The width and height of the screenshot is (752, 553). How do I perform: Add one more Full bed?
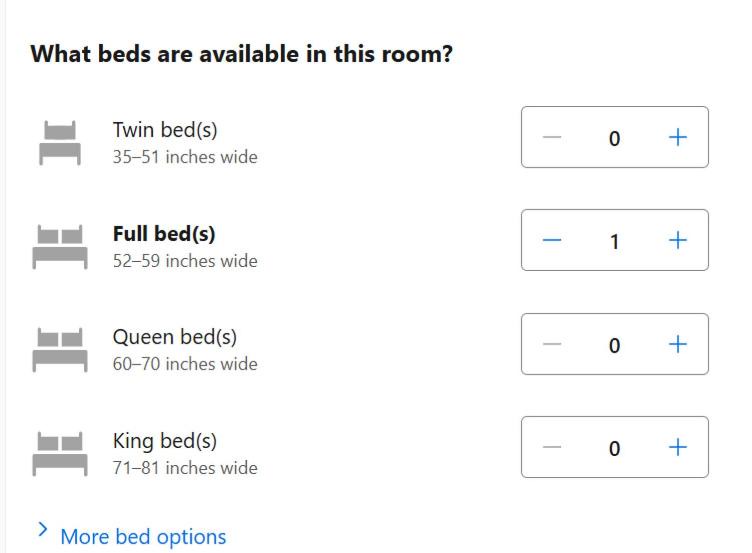click(x=677, y=240)
